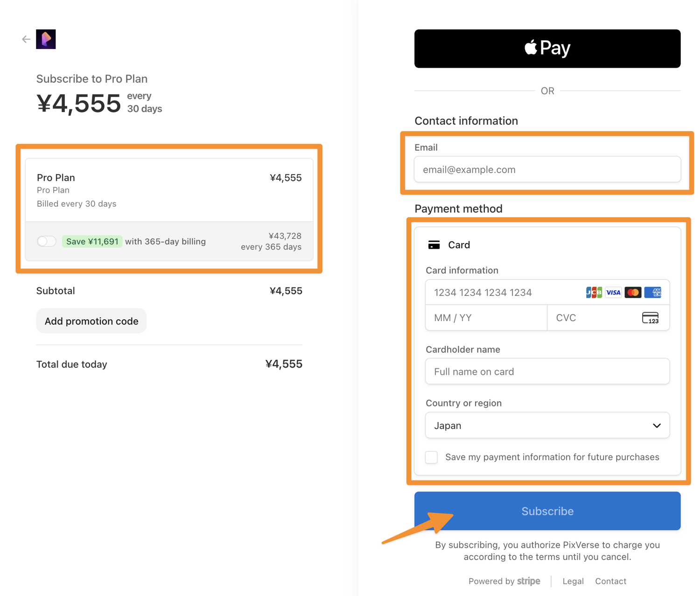The height and width of the screenshot is (596, 700).
Task: Click the PixVerse logo icon
Action: point(46,39)
